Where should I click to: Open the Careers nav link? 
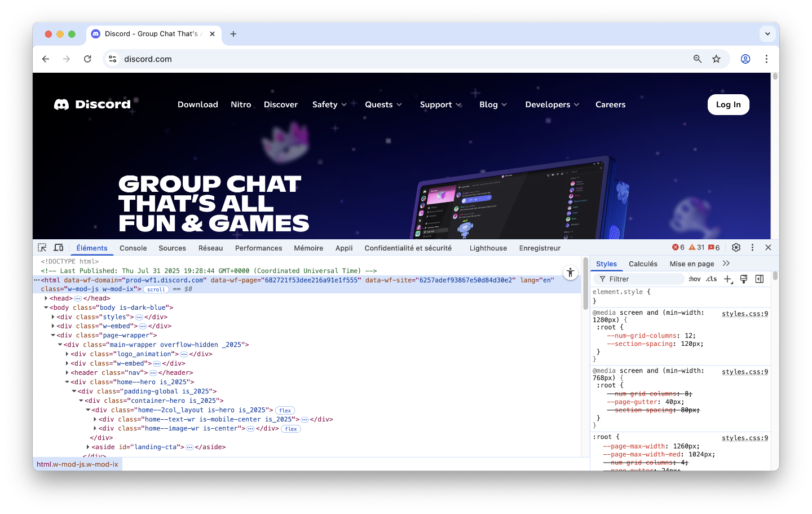pyautogui.click(x=611, y=104)
